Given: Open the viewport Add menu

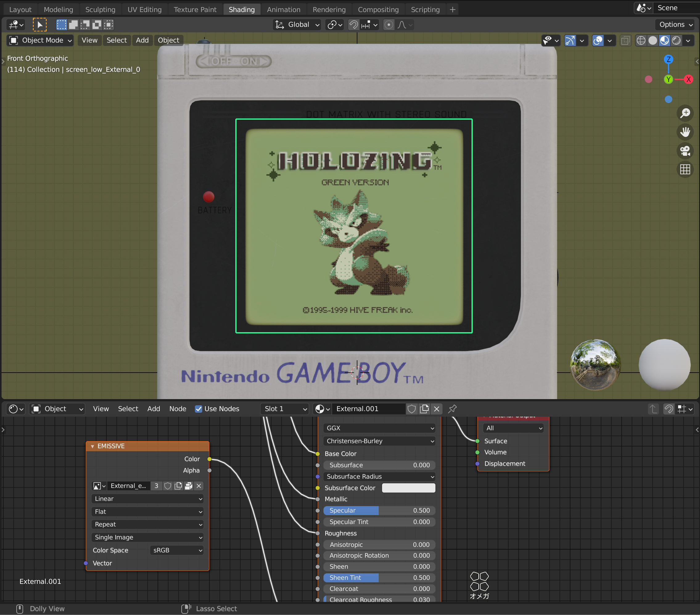Looking at the screenshot, I should [142, 40].
